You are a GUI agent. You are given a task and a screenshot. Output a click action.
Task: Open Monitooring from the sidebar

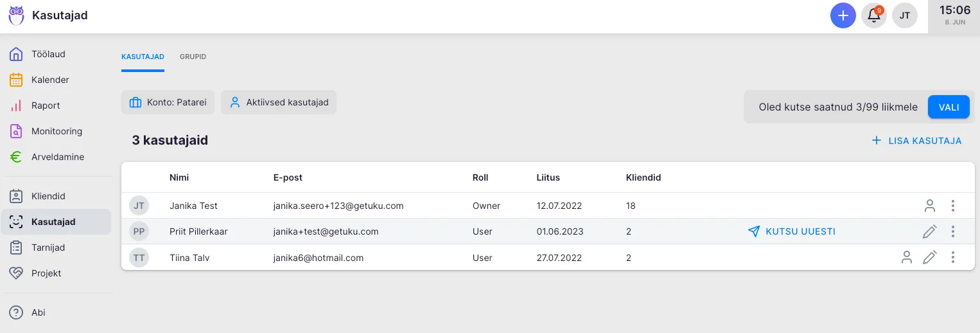click(x=57, y=131)
